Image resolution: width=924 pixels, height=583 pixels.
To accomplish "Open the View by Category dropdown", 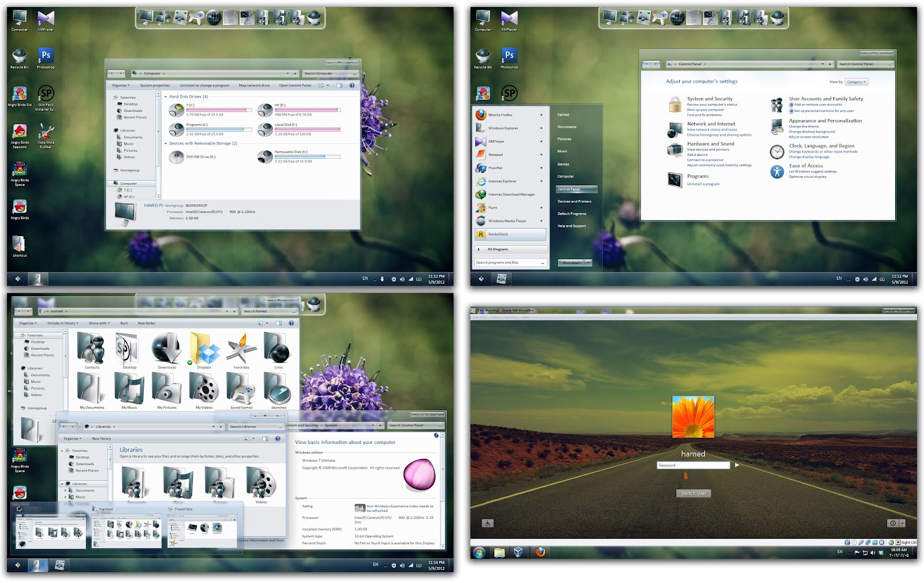I will click(x=855, y=82).
